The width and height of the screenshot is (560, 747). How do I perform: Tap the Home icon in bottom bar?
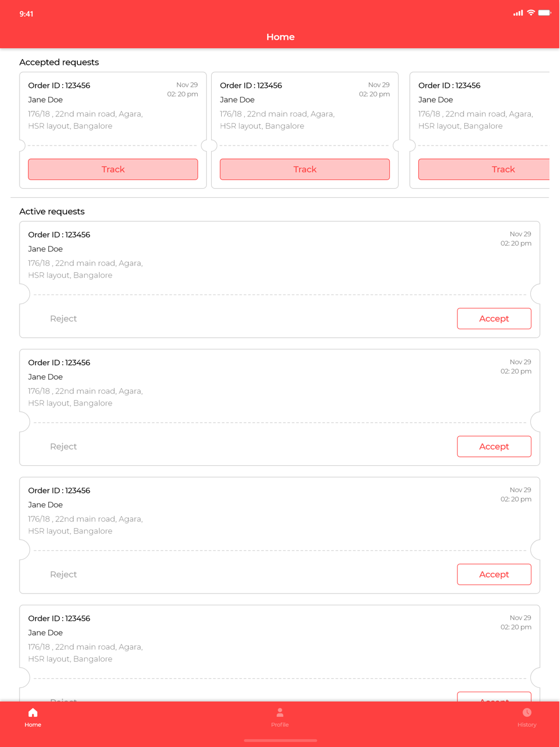click(33, 712)
